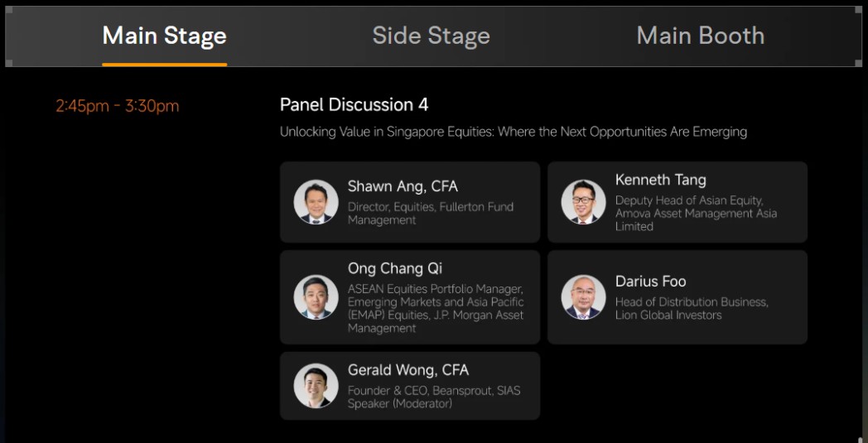Click Gerald Wong's profile photo
The image size is (868, 443).
tap(316, 385)
